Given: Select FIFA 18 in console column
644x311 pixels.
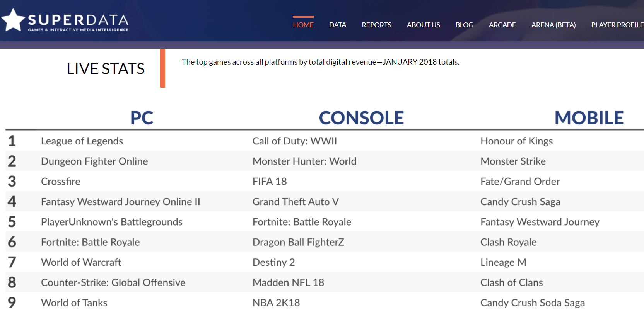Looking at the screenshot, I should [x=270, y=181].
